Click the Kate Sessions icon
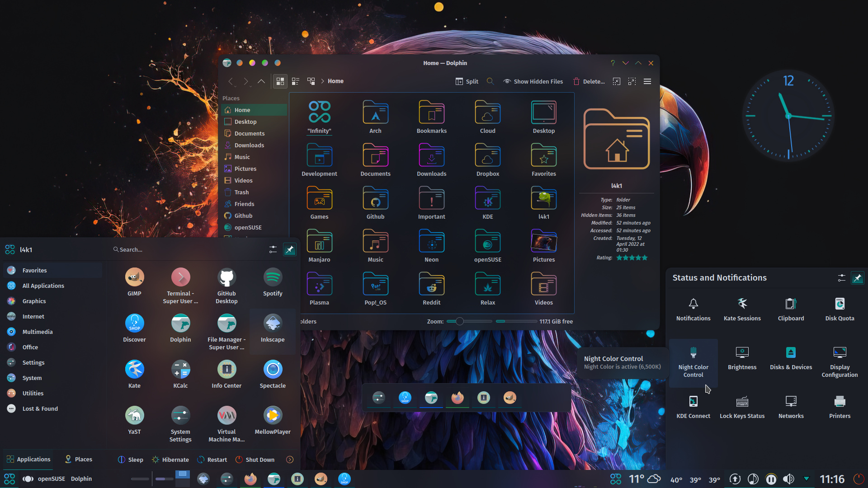Viewport: 868px width, 488px height. click(x=741, y=309)
